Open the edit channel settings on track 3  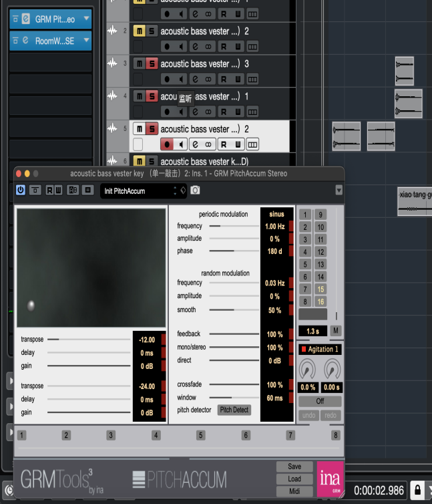(x=195, y=80)
